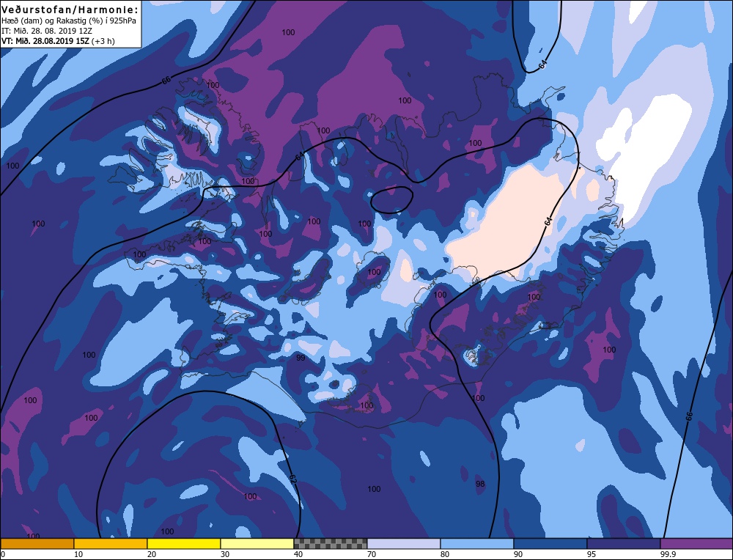733x560 pixels.
Task: Click the medium blue 90–95 legend swatch
Action: tap(550, 543)
